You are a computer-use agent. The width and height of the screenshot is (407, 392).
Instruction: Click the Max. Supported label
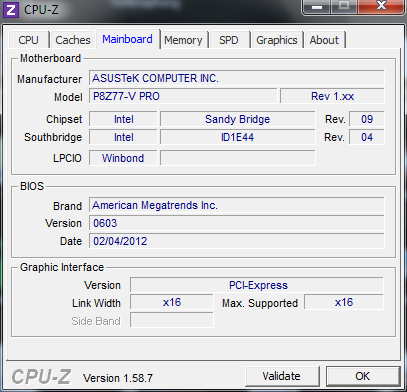click(260, 303)
